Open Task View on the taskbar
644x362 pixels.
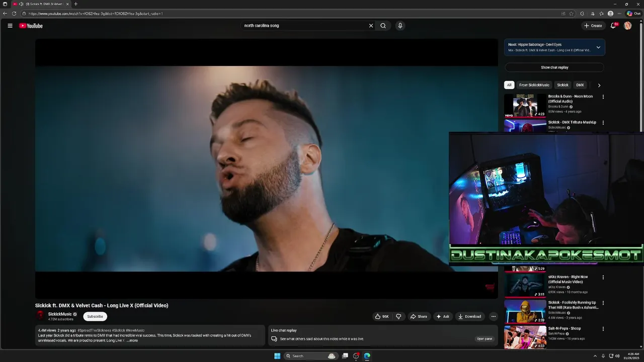[x=345, y=356]
